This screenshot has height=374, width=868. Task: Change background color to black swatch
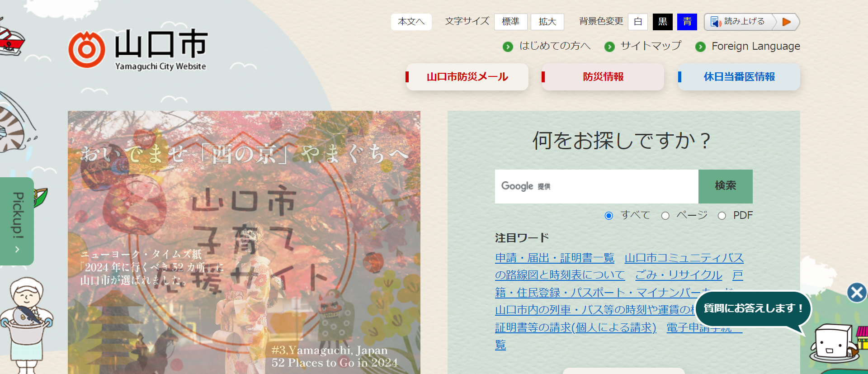coord(662,22)
